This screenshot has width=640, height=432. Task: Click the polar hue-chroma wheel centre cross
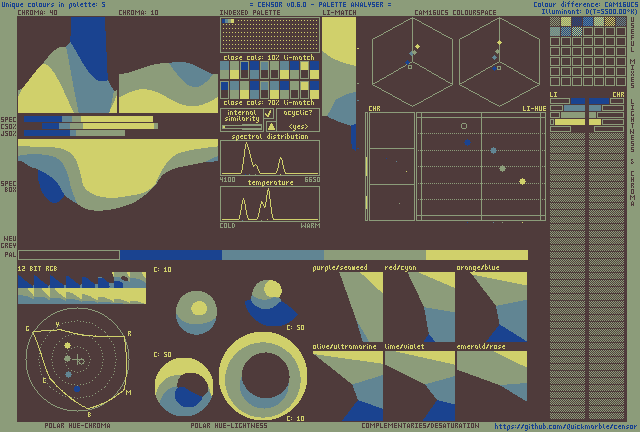[x=78, y=360]
